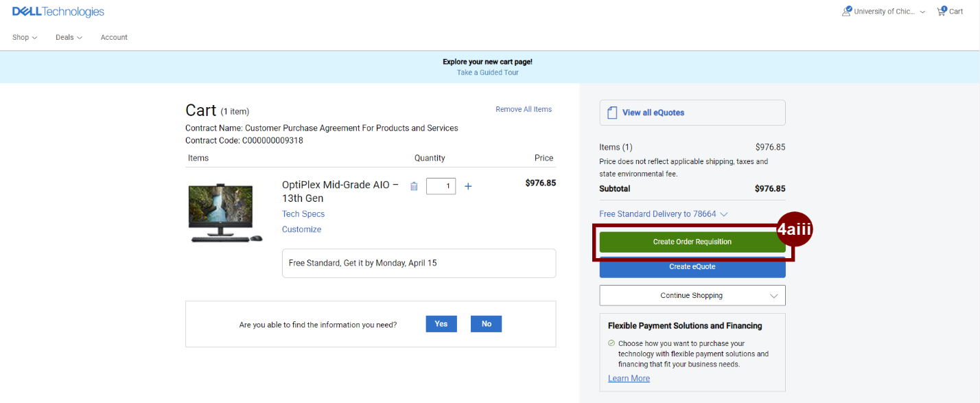
Task: Click the quantity input field
Action: click(441, 186)
